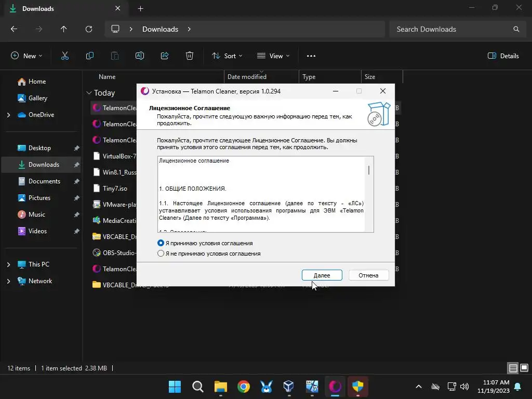This screenshot has height=399, width=532.
Task: Open the View dropdown
Action: point(273,56)
